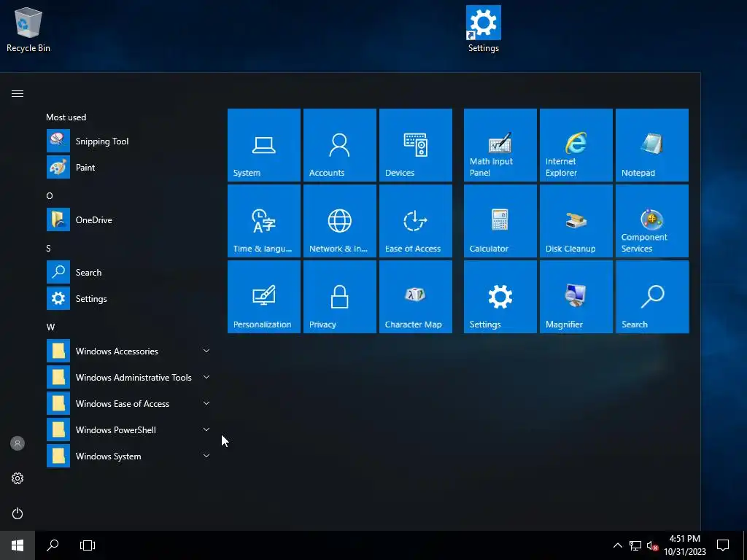Open the Devices tile

tap(415, 145)
